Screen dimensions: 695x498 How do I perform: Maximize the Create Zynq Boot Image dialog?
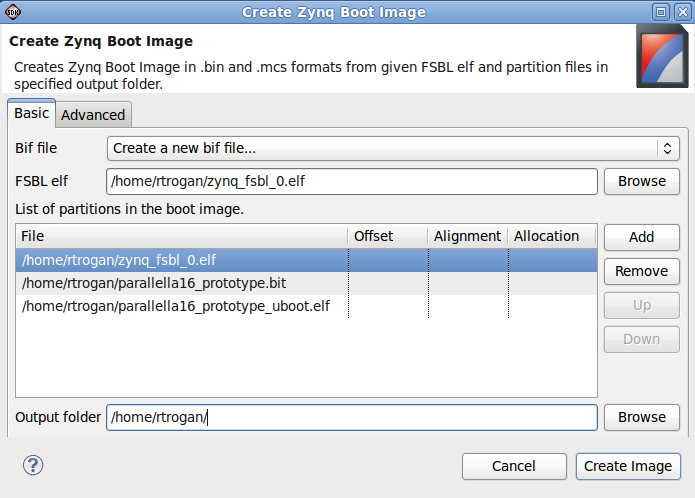coord(660,12)
